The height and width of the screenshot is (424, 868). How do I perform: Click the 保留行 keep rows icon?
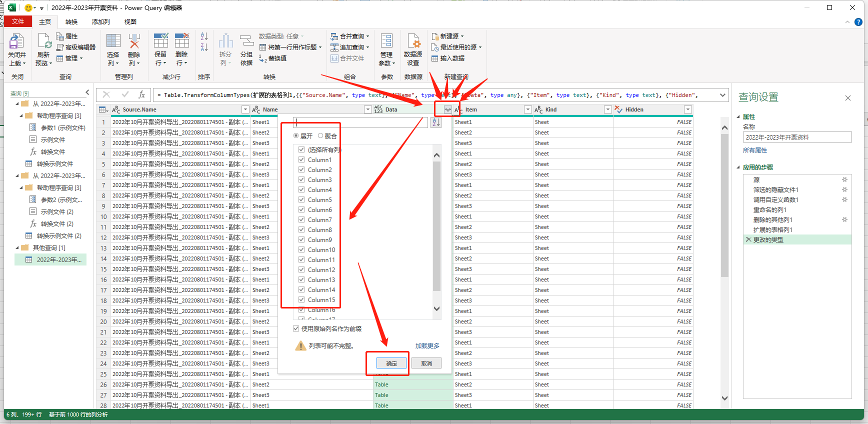click(x=160, y=41)
